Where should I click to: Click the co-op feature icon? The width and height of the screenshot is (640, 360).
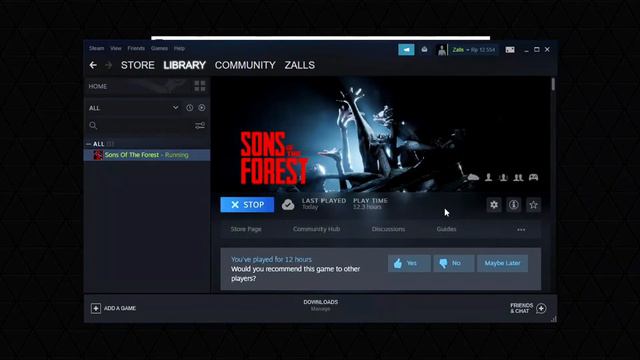[518, 177]
